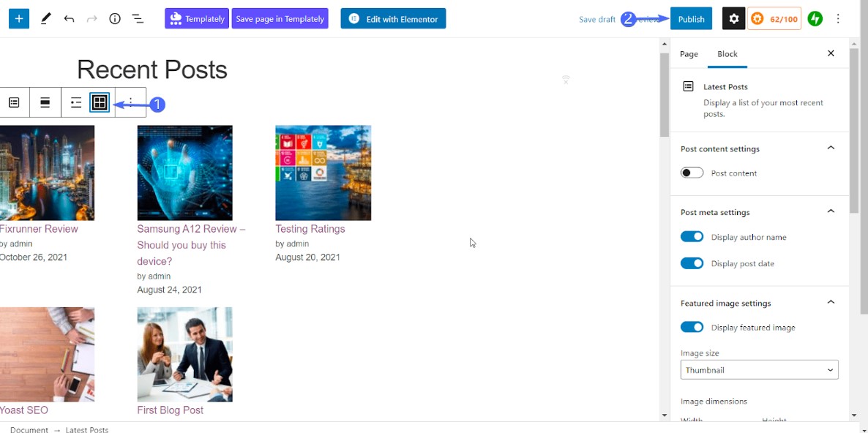
Task: Toggle Display featured image switch
Action: [x=692, y=328]
